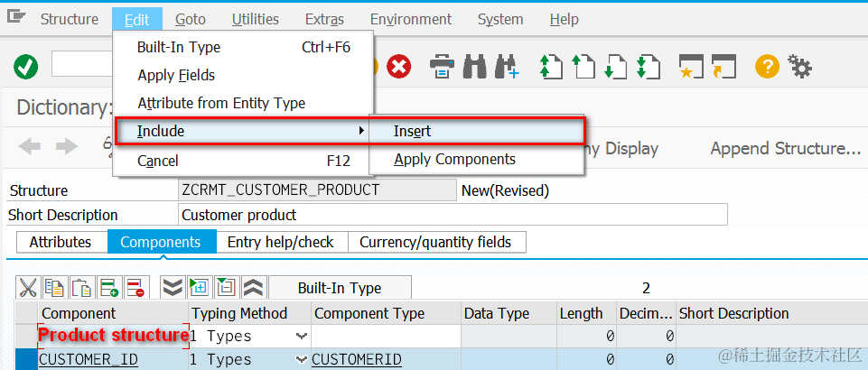Click the Component column header
Viewport: 868px width, 370px height.
tap(113, 313)
